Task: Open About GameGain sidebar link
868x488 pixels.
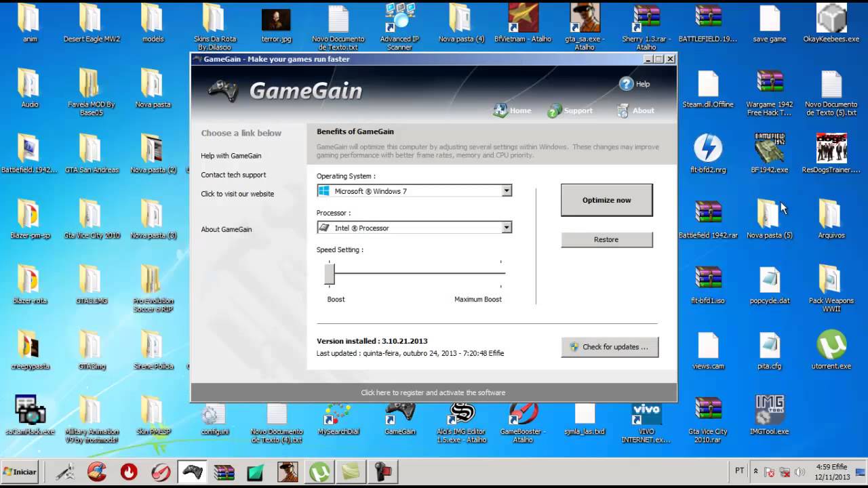Action: (x=226, y=229)
